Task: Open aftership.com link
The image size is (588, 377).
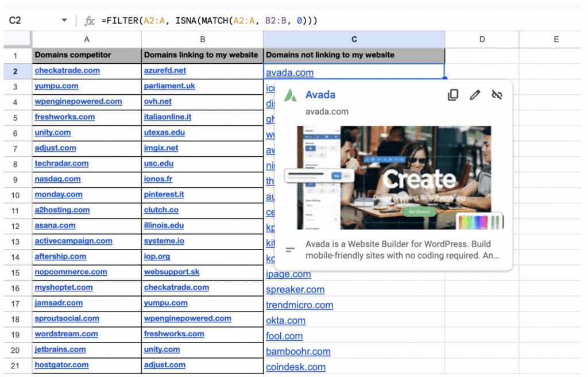Action: [x=60, y=256]
